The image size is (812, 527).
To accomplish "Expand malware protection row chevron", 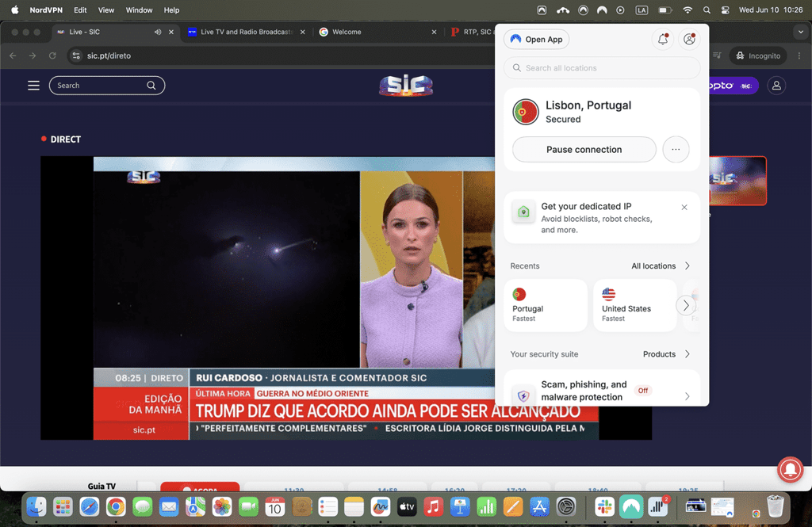I will (688, 396).
